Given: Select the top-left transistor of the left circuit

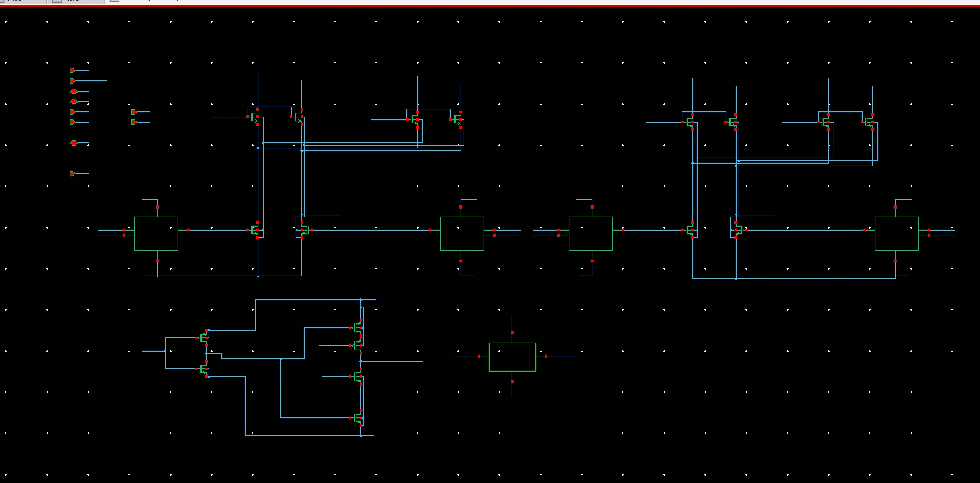Looking at the screenshot, I should point(255,117).
